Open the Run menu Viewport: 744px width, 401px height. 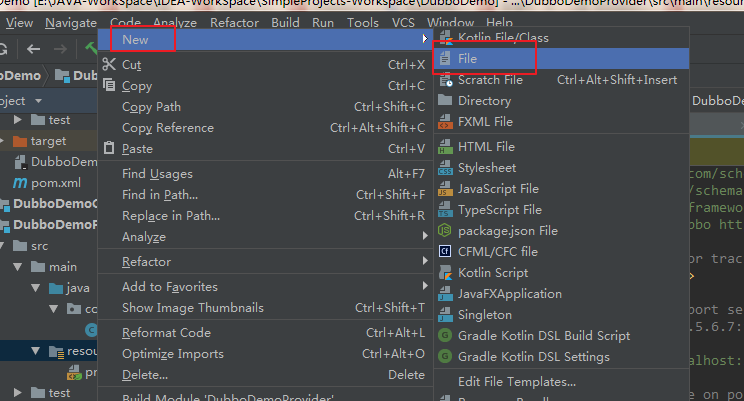point(323,23)
